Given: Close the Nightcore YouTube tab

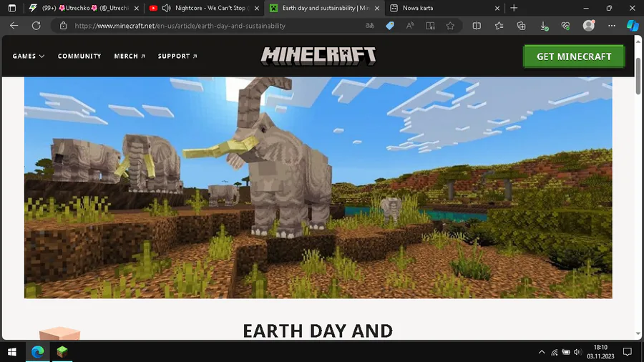Looking at the screenshot, I should point(257,8).
